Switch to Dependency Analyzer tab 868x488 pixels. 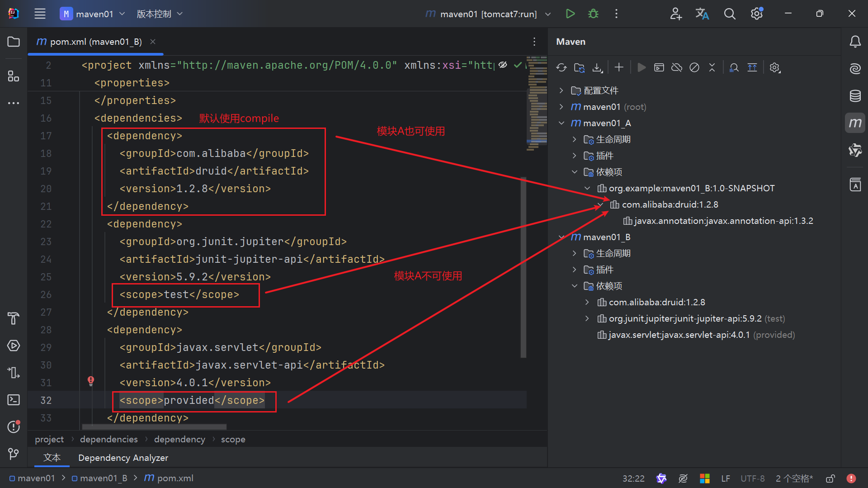tap(123, 458)
